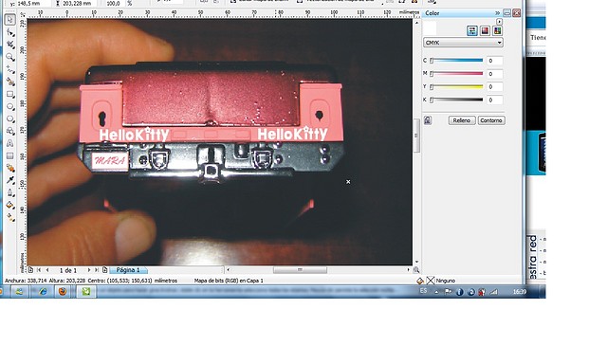Collapse the Color docker with double chevron
The height and width of the screenshot is (364, 607).
click(x=497, y=13)
